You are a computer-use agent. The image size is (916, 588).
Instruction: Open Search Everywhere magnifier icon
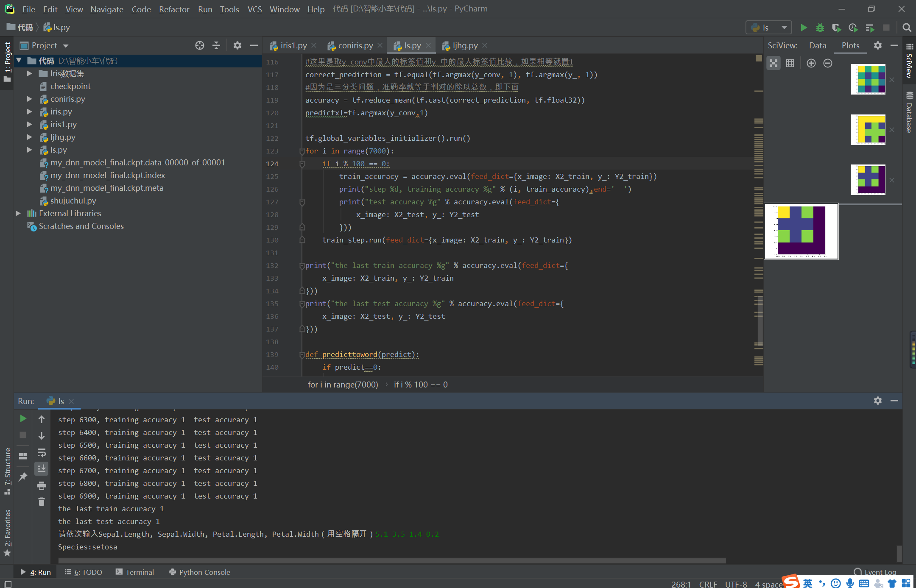pos(907,28)
